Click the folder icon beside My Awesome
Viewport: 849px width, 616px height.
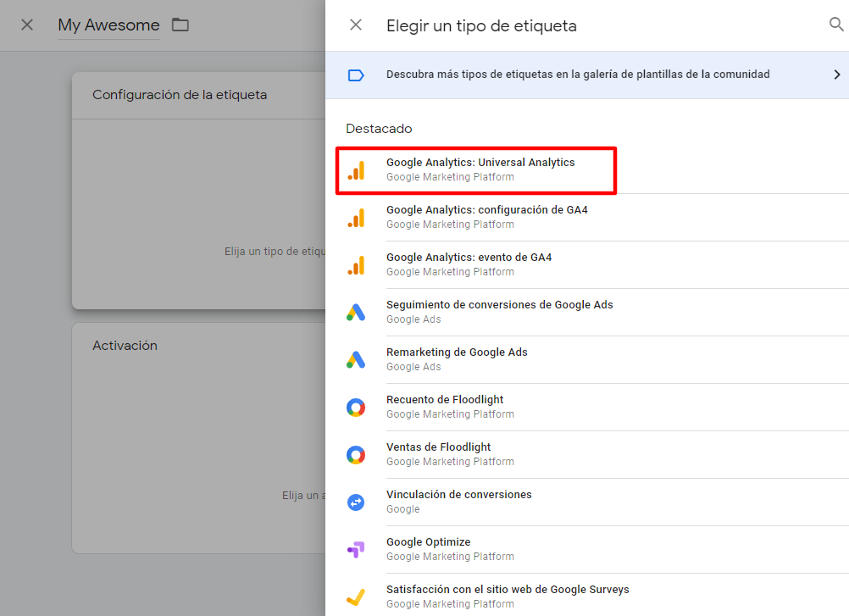click(x=180, y=25)
